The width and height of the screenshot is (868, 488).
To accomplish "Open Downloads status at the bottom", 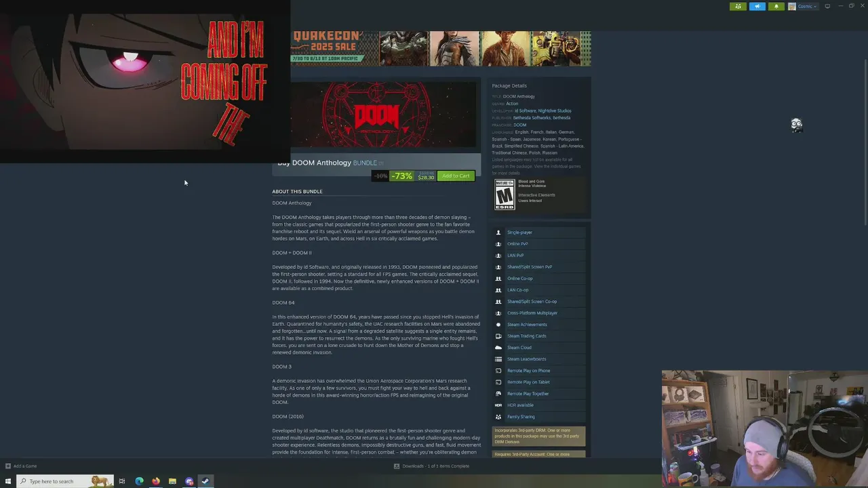I will click(x=431, y=466).
